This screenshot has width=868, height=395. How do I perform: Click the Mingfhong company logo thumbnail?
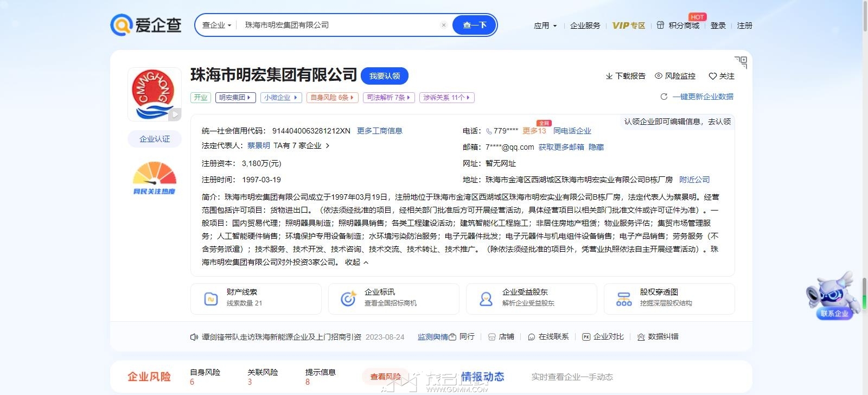(x=155, y=94)
